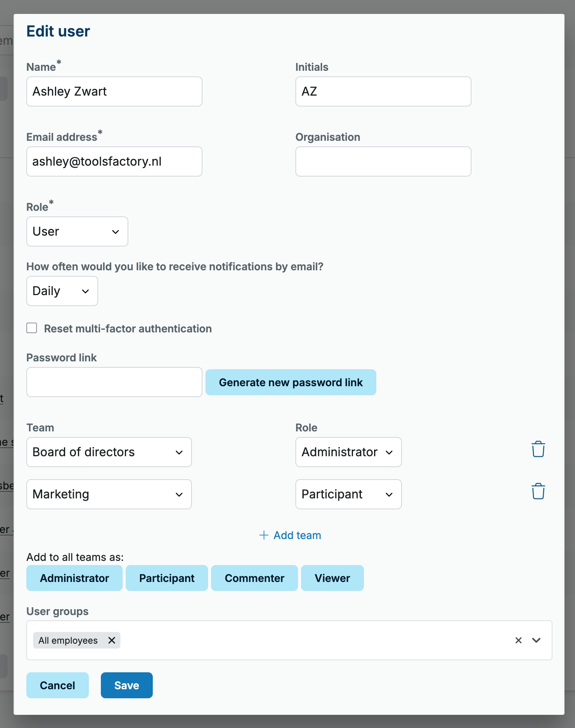
Task: Expand the User groups dropdown chevron
Action: click(536, 640)
